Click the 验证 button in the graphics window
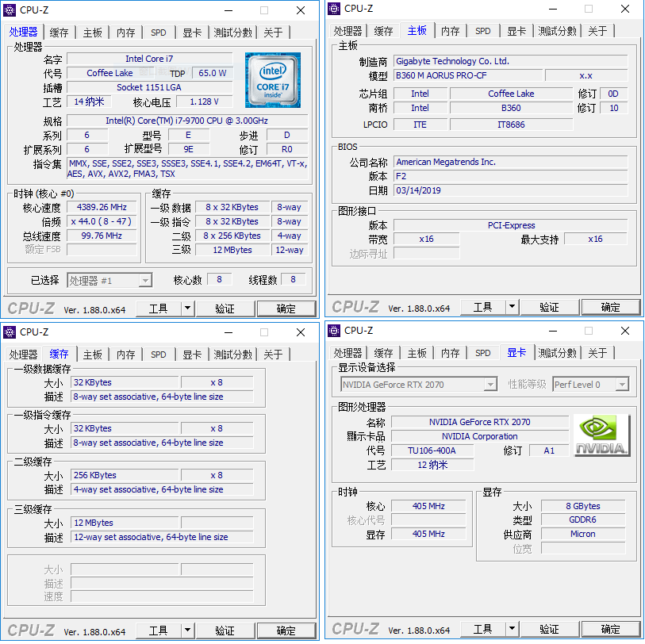The height and width of the screenshot is (644, 645). [x=550, y=629]
